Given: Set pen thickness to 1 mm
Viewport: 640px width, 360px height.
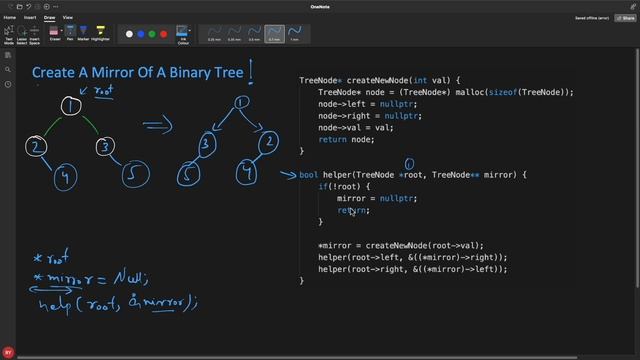Looking at the screenshot, I should coord(295,34).
